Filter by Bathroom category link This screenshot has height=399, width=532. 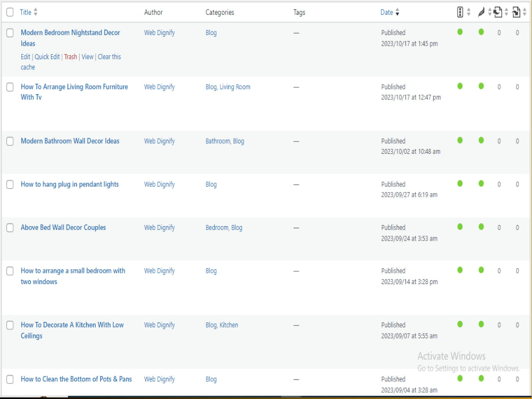(x=218, y=141)
